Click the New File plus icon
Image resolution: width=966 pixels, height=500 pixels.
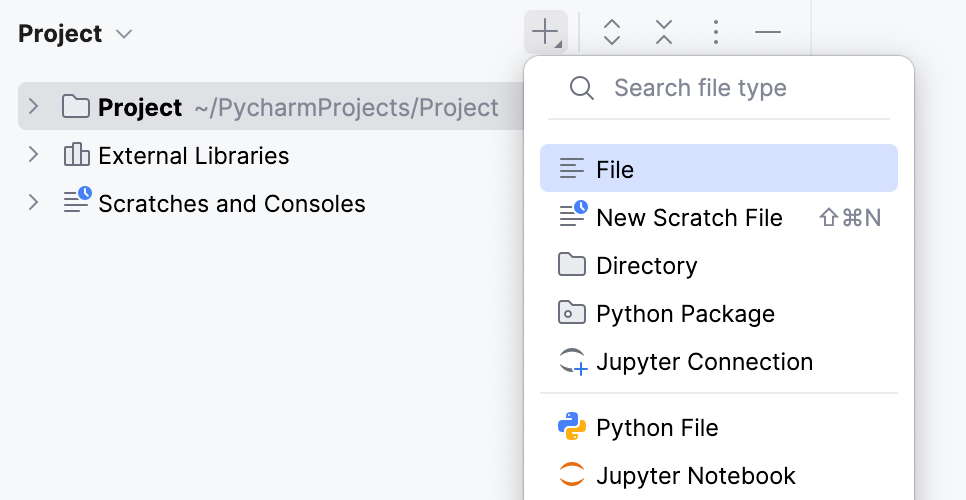point(545,33)
